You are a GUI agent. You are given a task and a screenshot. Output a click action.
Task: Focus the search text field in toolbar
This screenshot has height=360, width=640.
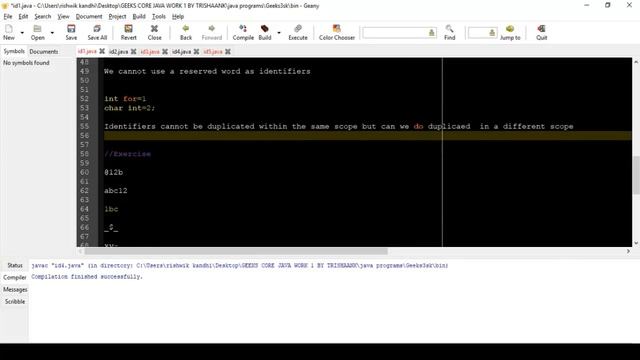(x=399, y=33)
